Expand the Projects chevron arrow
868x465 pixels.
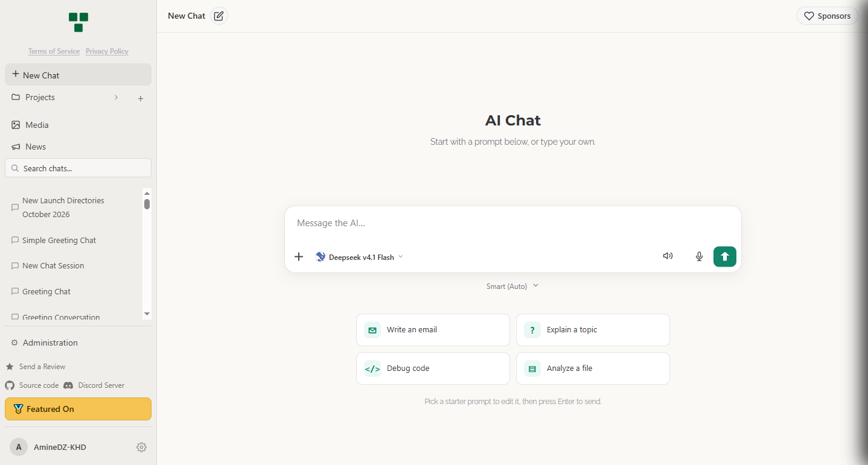pyautogui.click(x=116, y=97)
